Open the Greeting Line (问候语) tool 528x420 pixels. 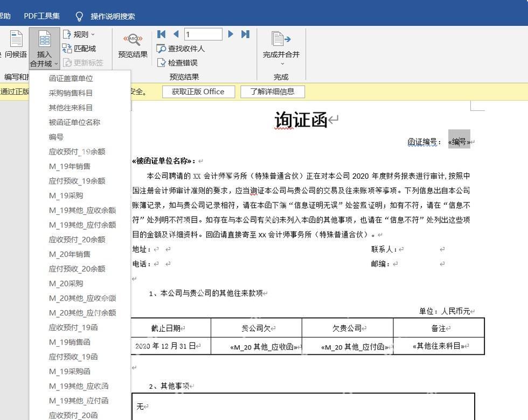pos(16,44)
